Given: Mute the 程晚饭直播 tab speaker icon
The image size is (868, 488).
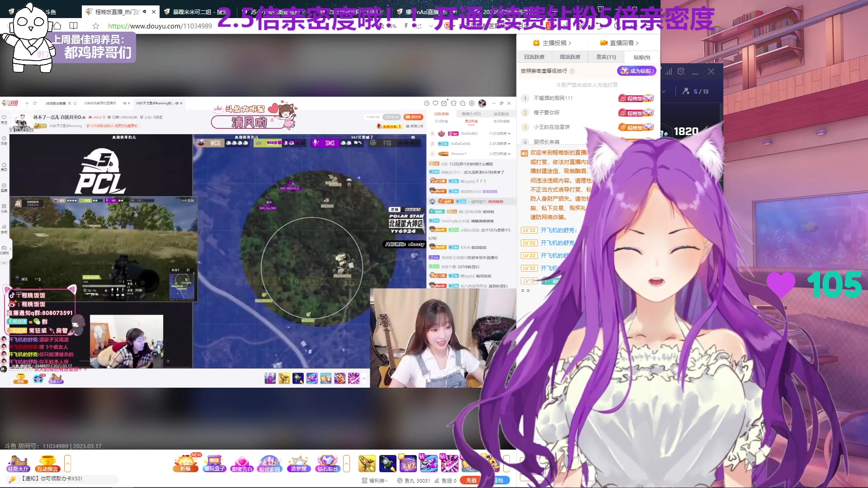Looking at the screenshot, I should tap(145, 12).
